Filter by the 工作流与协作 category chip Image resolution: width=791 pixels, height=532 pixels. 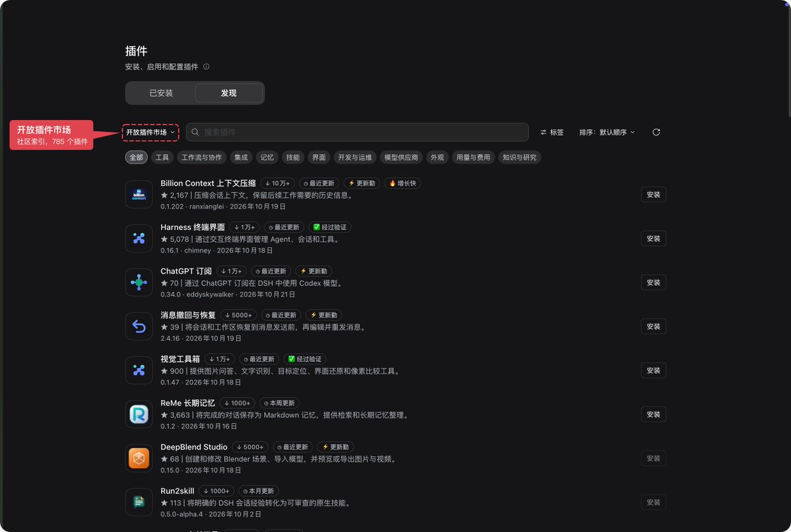pyautogui.click(x=201, y=158)
